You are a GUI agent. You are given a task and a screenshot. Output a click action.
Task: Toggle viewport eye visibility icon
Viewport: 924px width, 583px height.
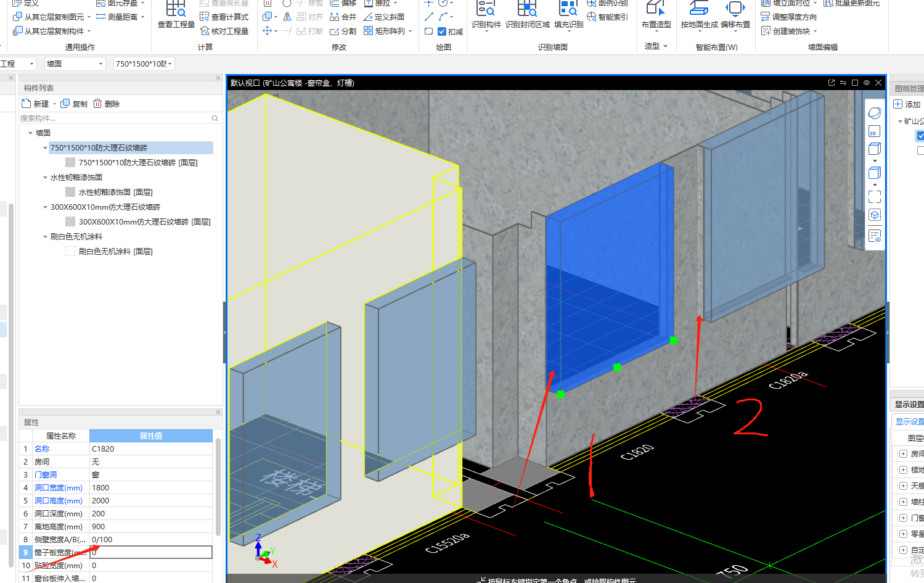pyautogui.click(x=867, y=83)
